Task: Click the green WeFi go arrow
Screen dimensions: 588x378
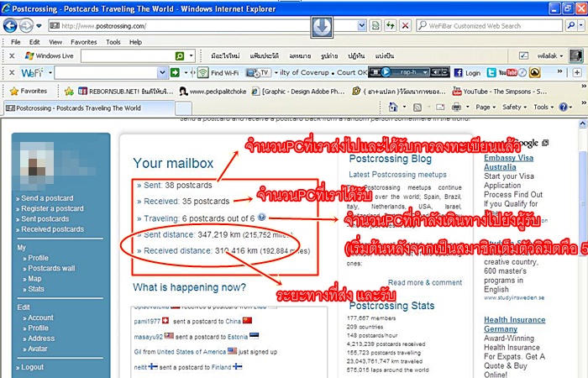Action: coord(175,72)
